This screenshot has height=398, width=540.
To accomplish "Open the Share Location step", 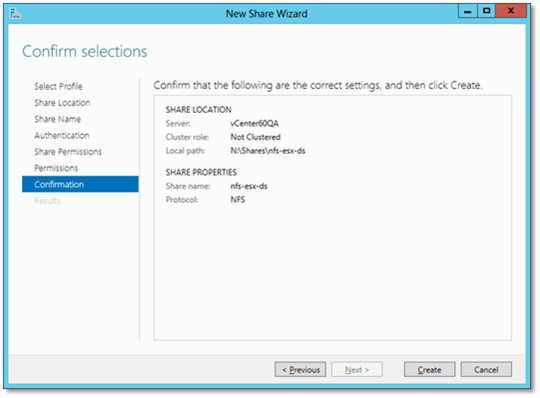I will tap(62, 103).
